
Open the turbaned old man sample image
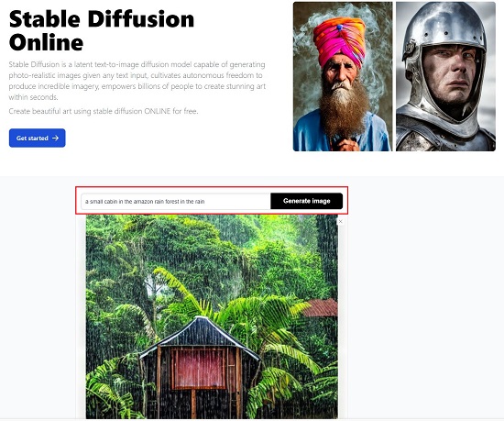point(343,76)
